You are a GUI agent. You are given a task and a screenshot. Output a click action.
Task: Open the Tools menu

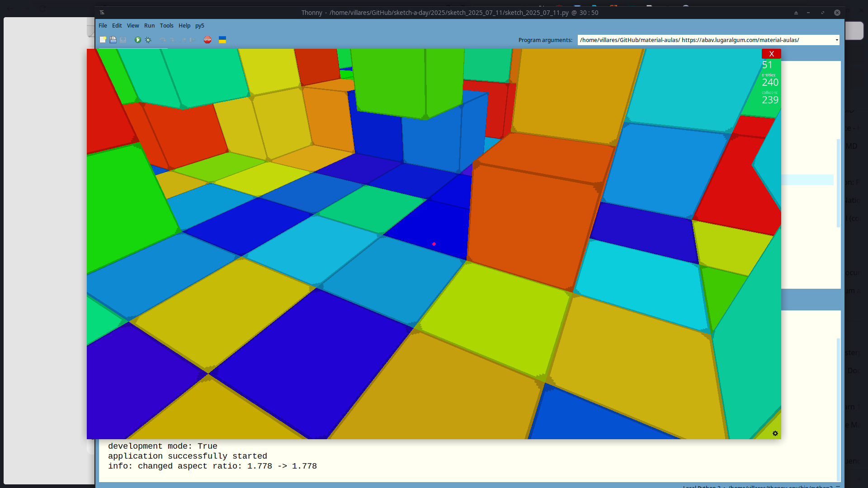[166, 26]
